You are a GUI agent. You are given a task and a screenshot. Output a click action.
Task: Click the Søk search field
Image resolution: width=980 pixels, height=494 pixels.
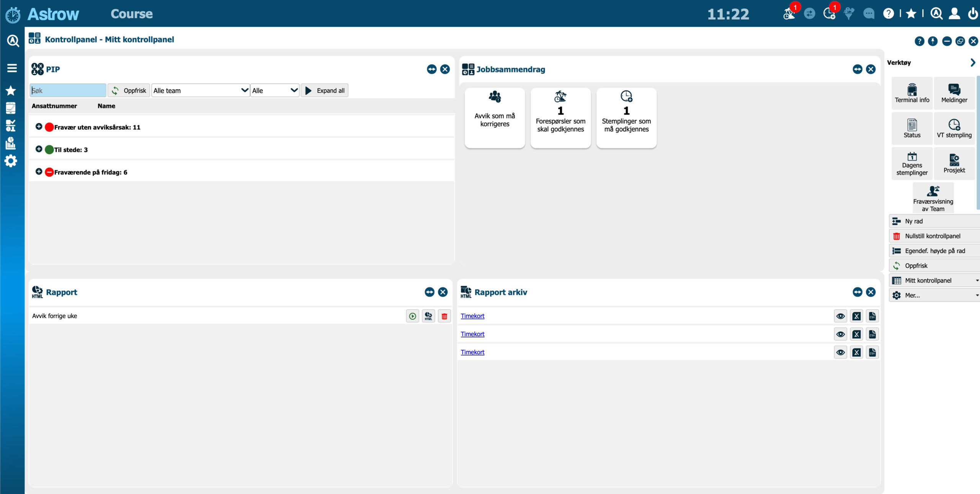68,90
